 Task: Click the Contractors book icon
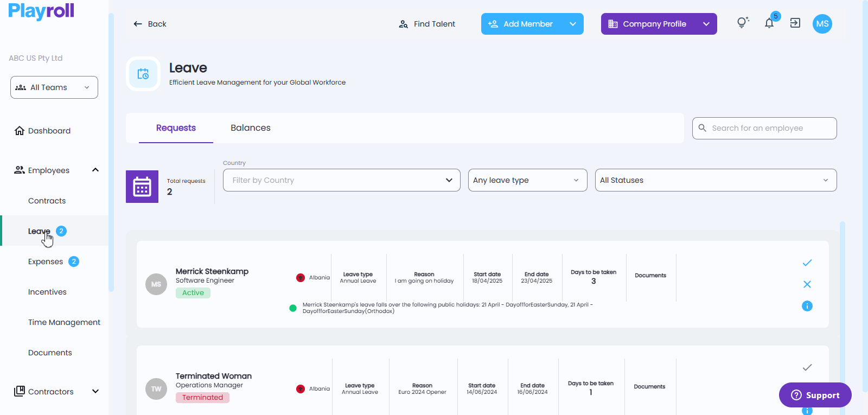[20, 391]
